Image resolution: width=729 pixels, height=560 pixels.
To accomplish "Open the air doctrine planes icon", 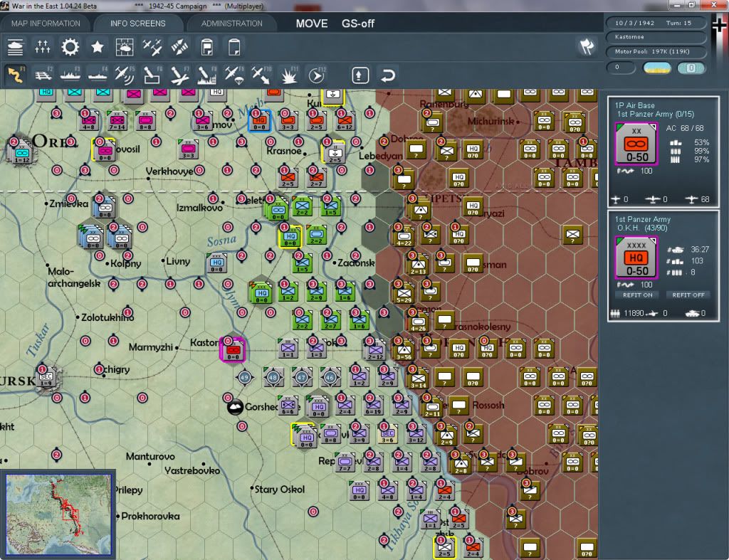I will coord(152,47).
